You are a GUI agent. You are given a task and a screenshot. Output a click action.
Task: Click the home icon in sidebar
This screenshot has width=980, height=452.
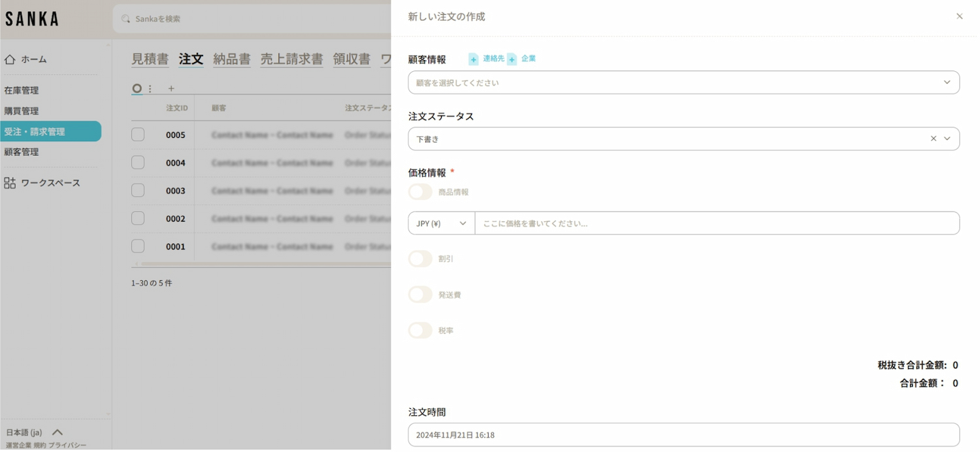tap(10, 59)
